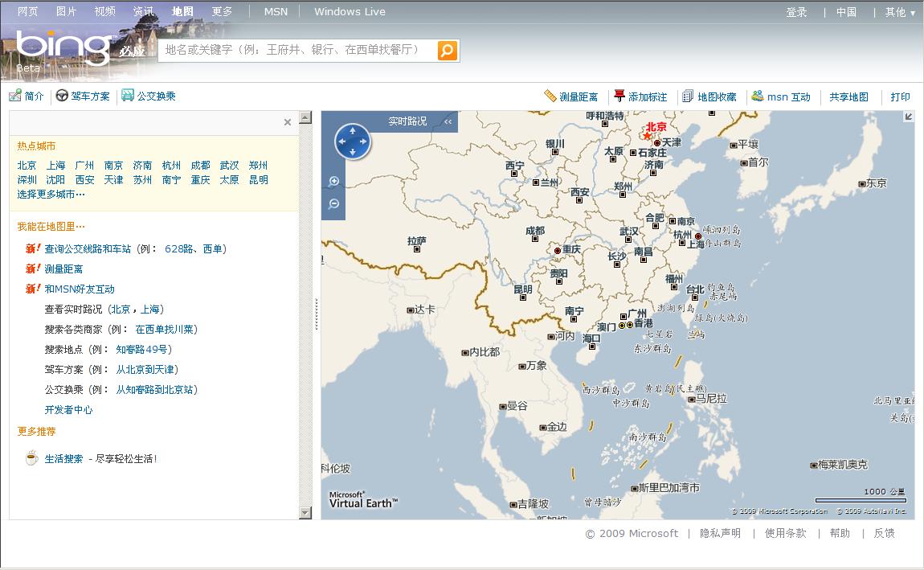This screenshot has width=924, height=570.
Task: Open the 视频 video tab
Action: tap(104, 11)
